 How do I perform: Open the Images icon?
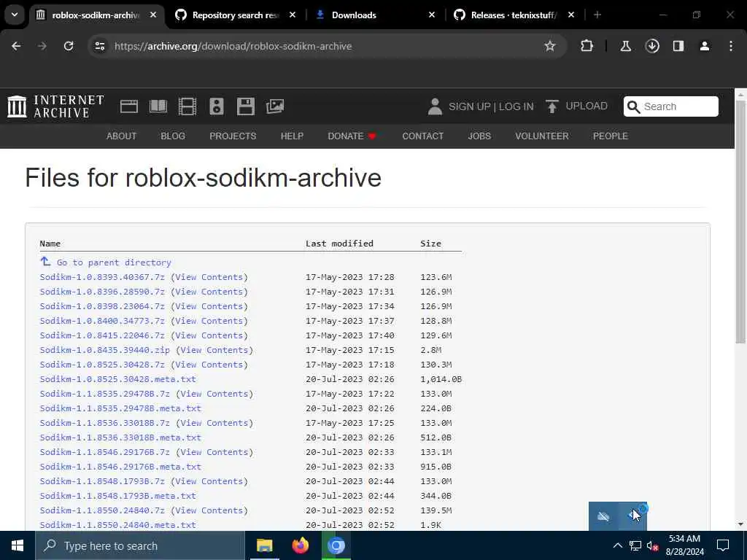tap(275, 106)
